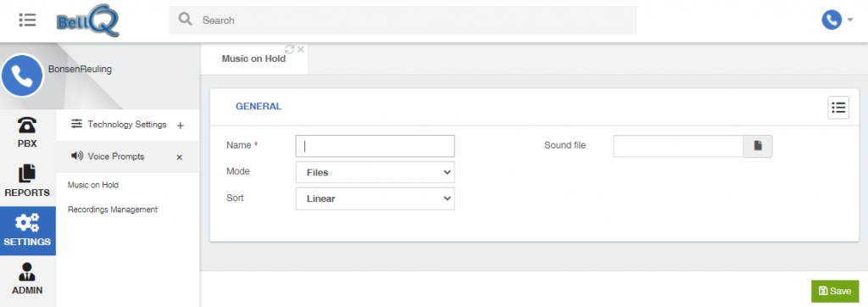Open the phone icon in header
The image size is (868, 307).
[x=832, y=20]
